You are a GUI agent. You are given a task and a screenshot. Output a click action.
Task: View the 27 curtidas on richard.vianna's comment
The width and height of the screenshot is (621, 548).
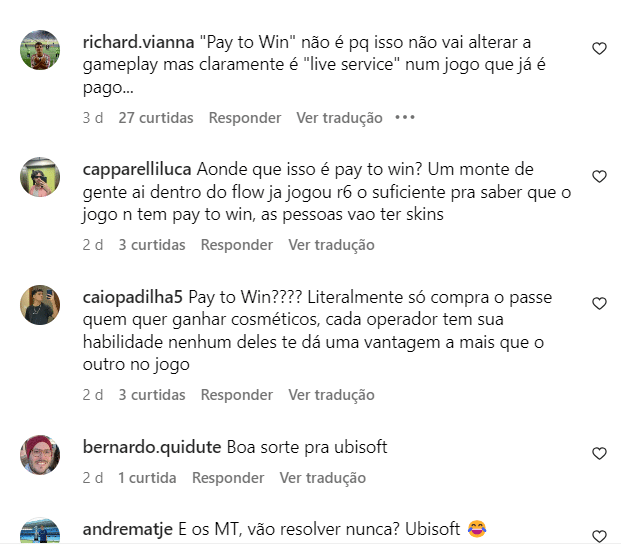tap(156, 118)
